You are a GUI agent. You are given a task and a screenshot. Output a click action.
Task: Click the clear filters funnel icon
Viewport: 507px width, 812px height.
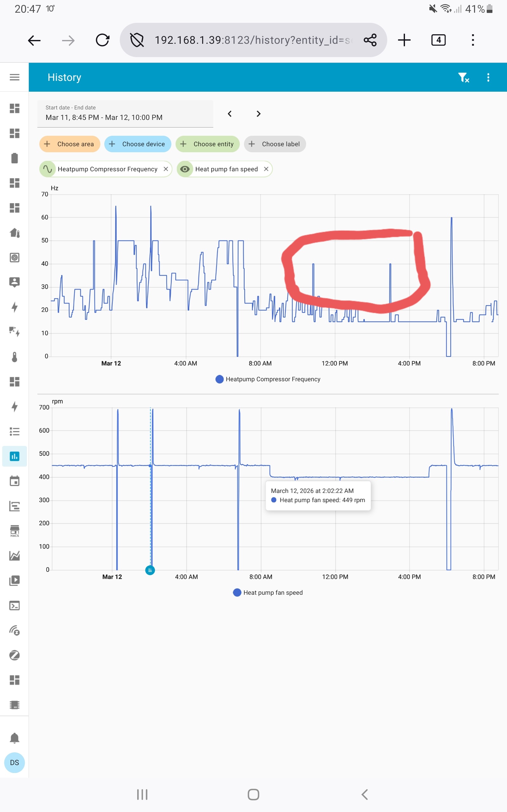tap(463, 77)
